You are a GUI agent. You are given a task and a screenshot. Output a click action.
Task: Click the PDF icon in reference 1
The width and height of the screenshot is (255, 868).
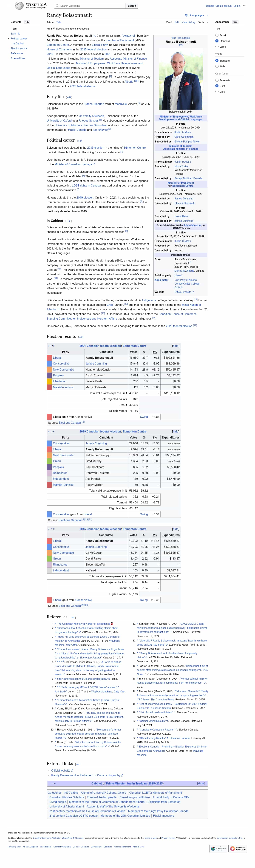[x=112, y=624]
